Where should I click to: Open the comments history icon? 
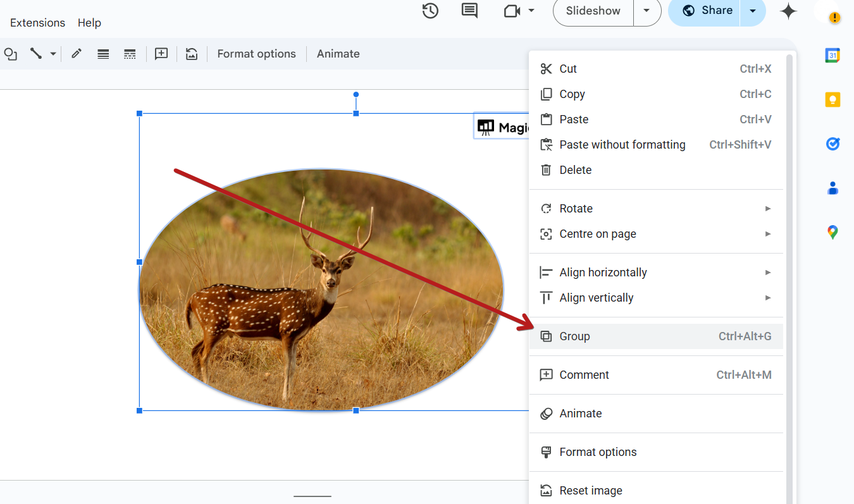(x=469, y=11)
